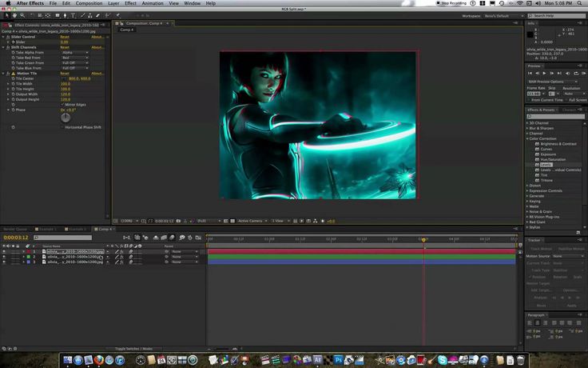The height and width of the screenshot is (368, 588).
Task: Click the Play button in the Preview panel
Action: [544, 73]
